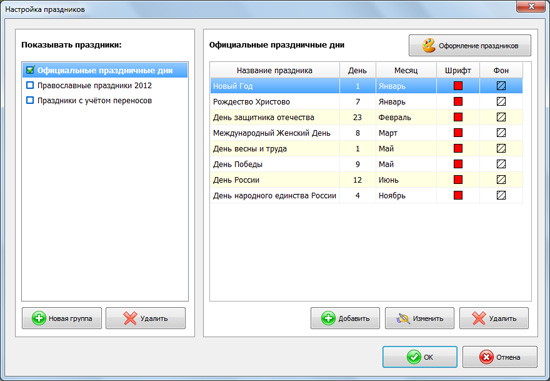Sort by Месяц column header
This screenshot has height=381, width=550.
click(406, 70)
